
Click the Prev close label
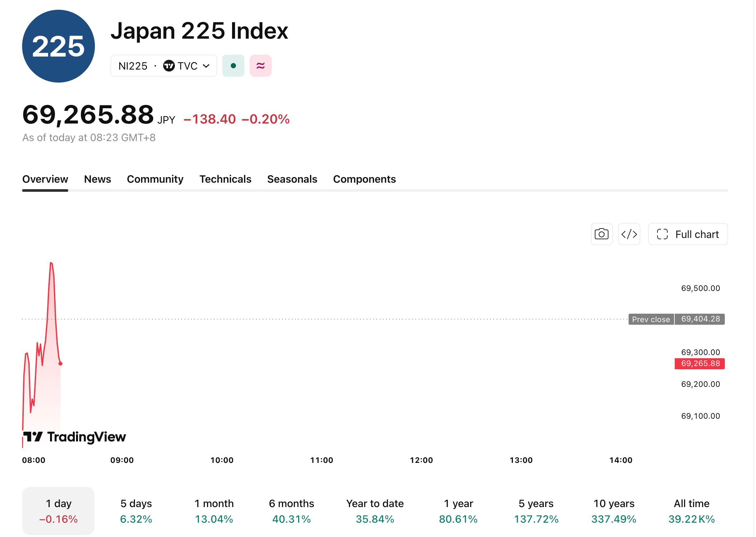point(652,320)
